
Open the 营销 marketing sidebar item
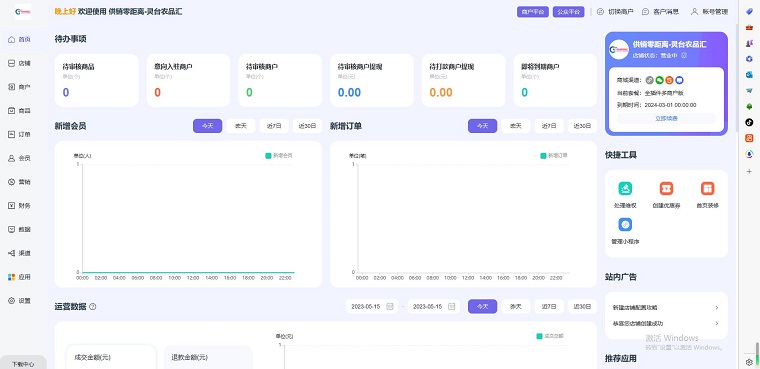click(x=19, y=182)
